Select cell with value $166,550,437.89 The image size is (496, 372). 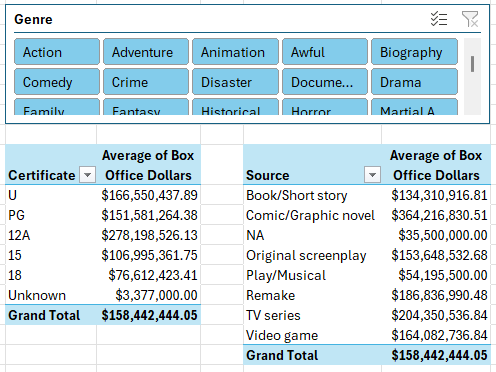[x=149, y=195]
